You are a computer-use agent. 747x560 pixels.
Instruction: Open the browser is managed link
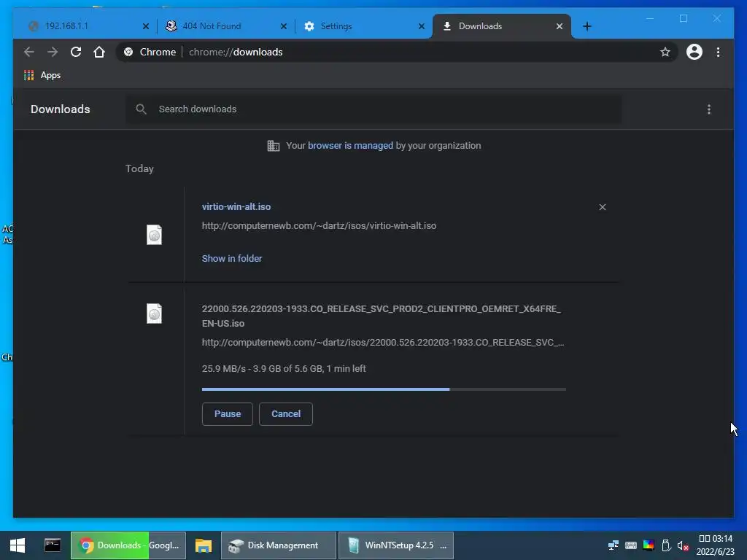coord(350,146)
